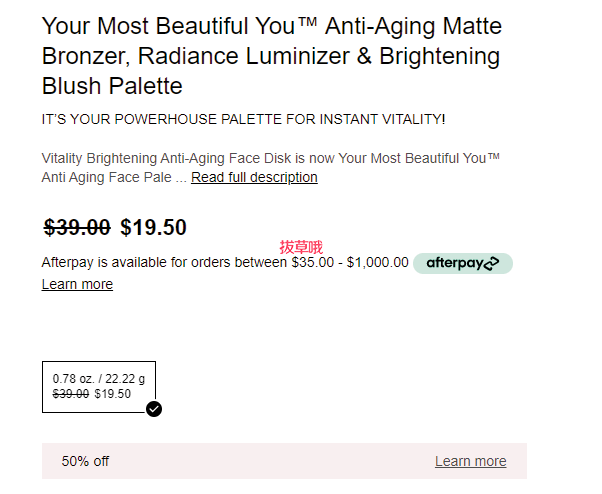Click the crossed-out $39.00 price

tap(77, 227)
